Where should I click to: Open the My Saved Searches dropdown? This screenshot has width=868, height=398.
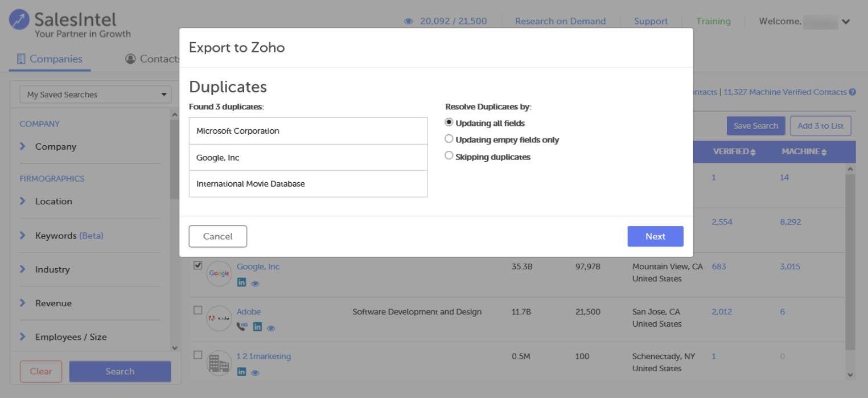point(96,95)
